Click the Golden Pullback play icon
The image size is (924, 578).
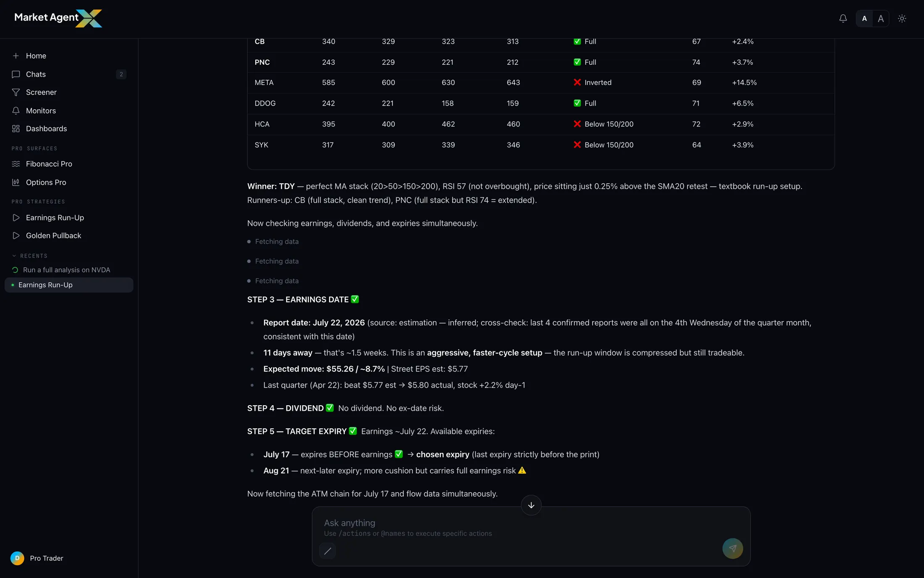(x=16, y=236)
